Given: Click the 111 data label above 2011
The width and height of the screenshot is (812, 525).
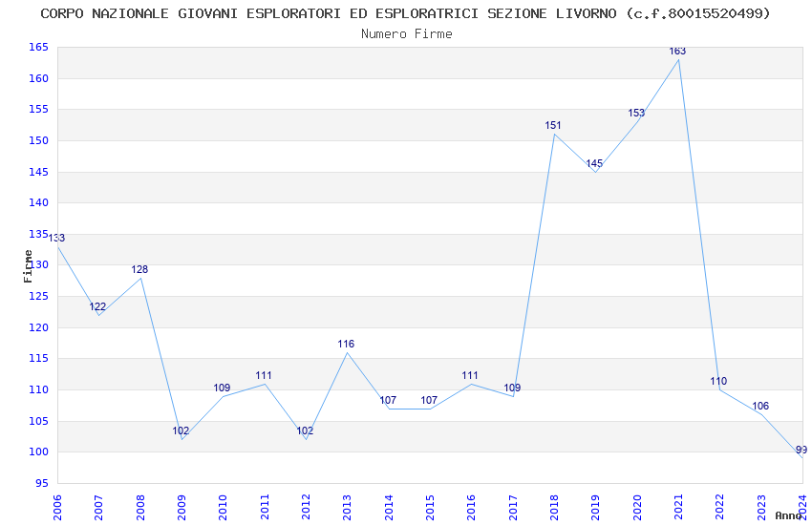Looking at the screenshot, I should point(264,375).
